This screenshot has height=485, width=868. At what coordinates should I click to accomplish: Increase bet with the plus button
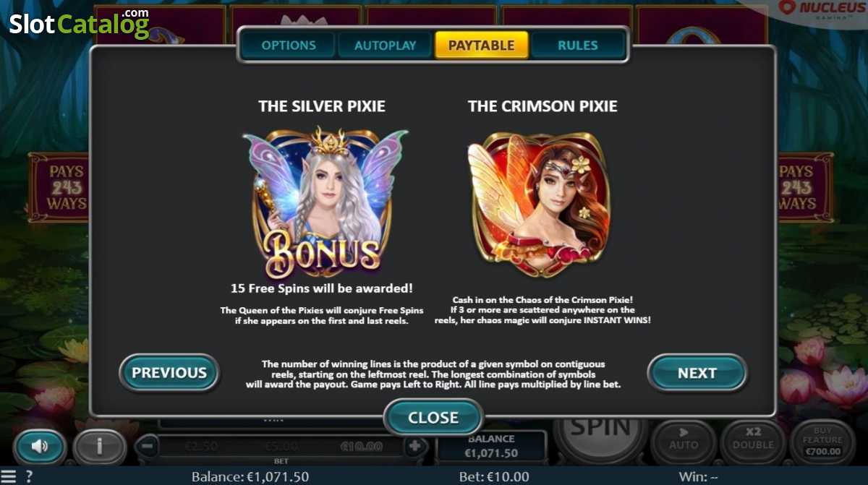coord(414,446)
